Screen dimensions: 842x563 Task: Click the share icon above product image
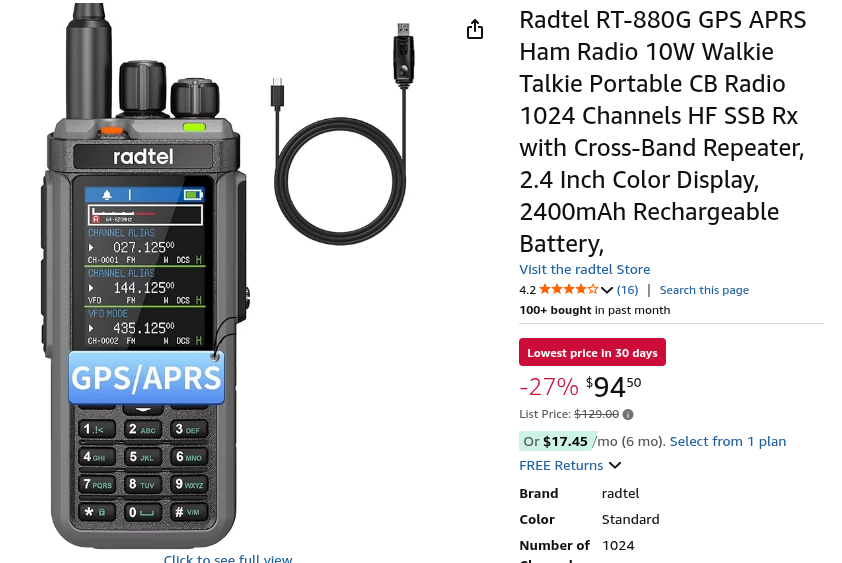pyautogui.click(x=475, y=29)
